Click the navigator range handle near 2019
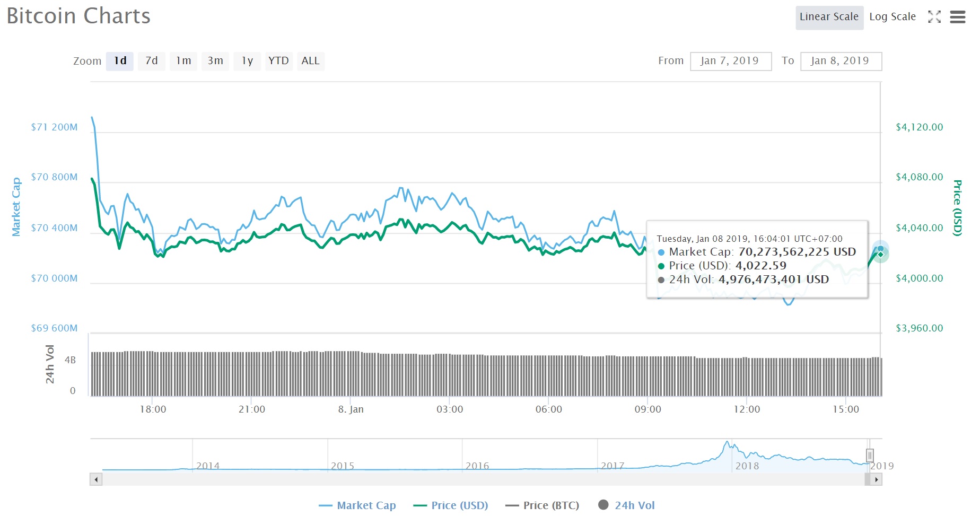Screen dimensions: 980x516 click(x=870, y=455)
